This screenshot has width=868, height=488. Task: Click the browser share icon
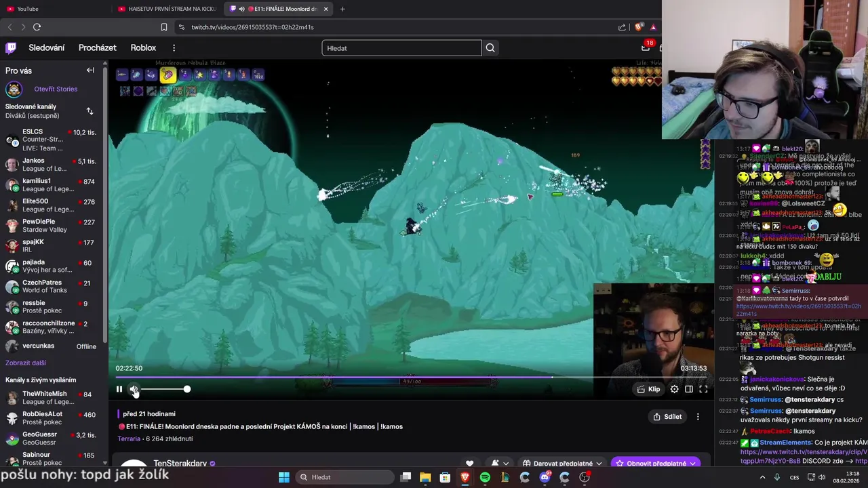pos(622,27)
